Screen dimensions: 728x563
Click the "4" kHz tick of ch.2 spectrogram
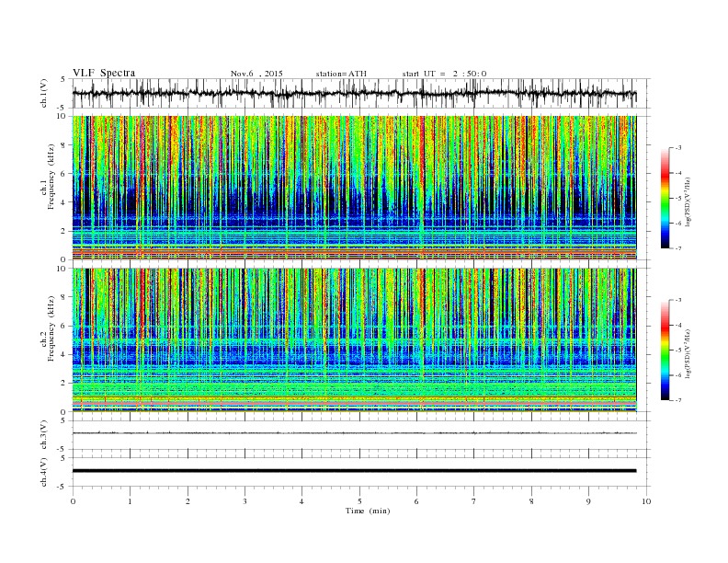pos(63,354)
